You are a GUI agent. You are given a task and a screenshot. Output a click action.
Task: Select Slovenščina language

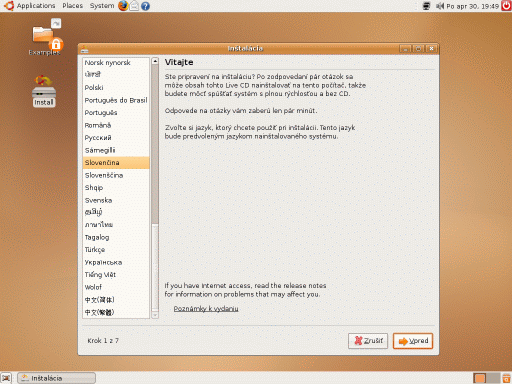point(116,175)
